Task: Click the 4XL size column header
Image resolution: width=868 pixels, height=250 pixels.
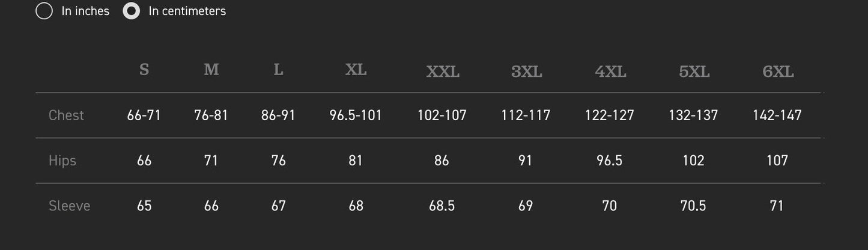Action: tap(610, 72)
